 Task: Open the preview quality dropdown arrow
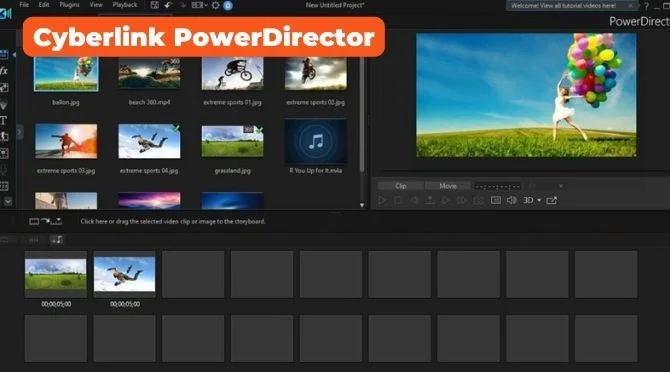point(561,186)
